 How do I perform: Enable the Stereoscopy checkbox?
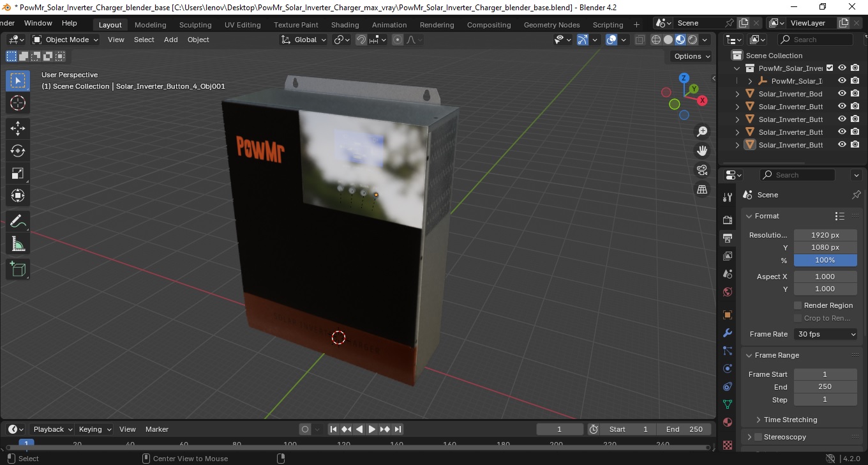[758, 437]
